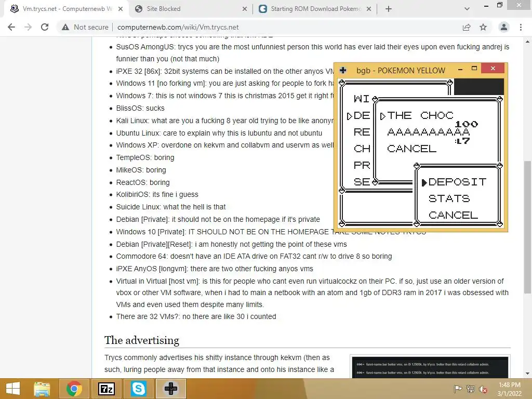Open the Windows Start button
Screen dimensions: 532x399
pos(13,389)
